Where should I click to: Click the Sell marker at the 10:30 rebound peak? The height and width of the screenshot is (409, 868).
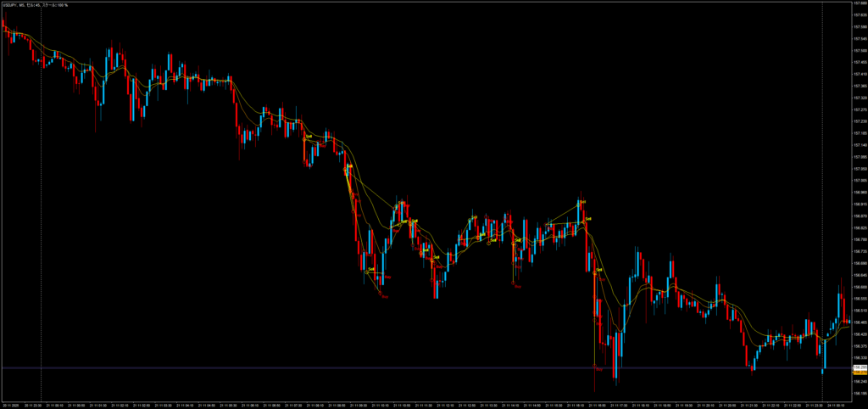tap(401, 203)
